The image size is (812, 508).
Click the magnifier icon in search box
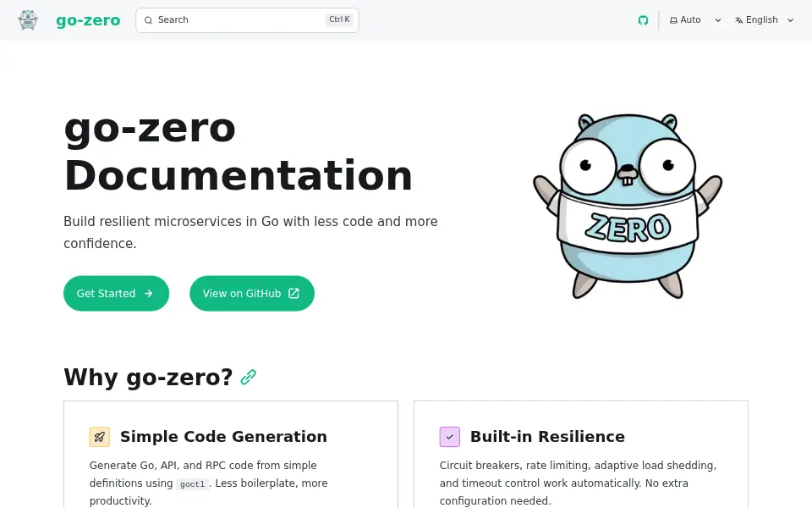click(148, 20)
